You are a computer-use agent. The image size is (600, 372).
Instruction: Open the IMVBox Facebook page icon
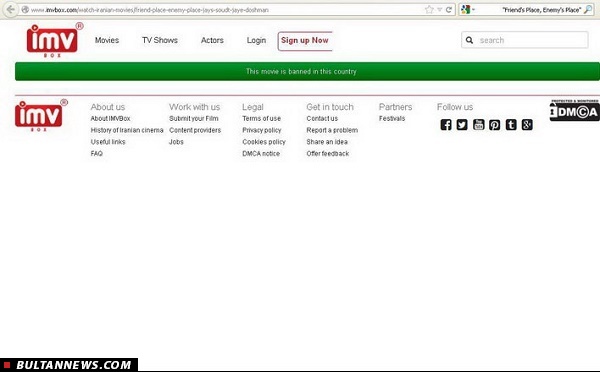[x=446, y=124]
